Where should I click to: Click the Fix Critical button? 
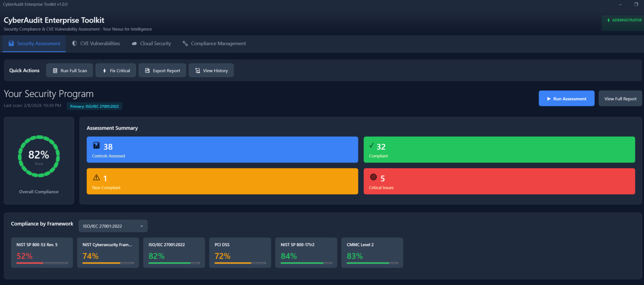pyautogui.click(x=116, y=70)
